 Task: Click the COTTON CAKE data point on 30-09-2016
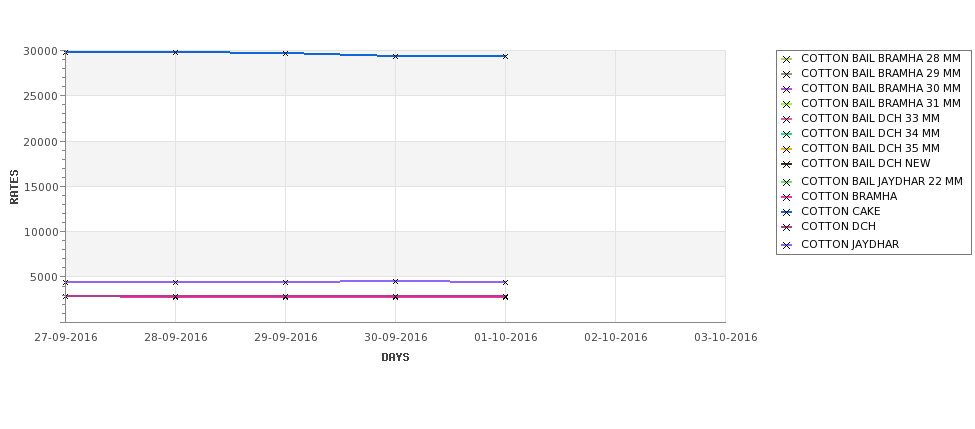395,56
